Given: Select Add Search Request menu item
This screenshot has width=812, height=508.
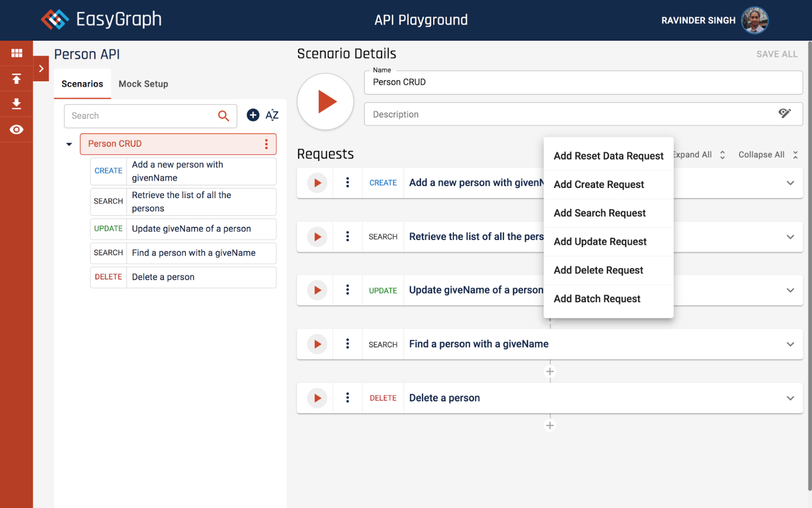Looking at the screenshot, I should tap(599, 213).
